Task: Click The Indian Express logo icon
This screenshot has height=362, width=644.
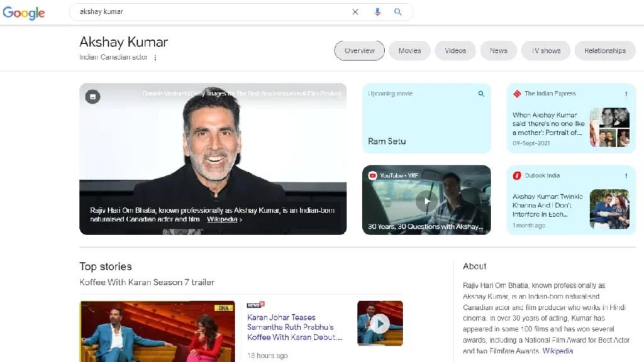Action: 517,94
